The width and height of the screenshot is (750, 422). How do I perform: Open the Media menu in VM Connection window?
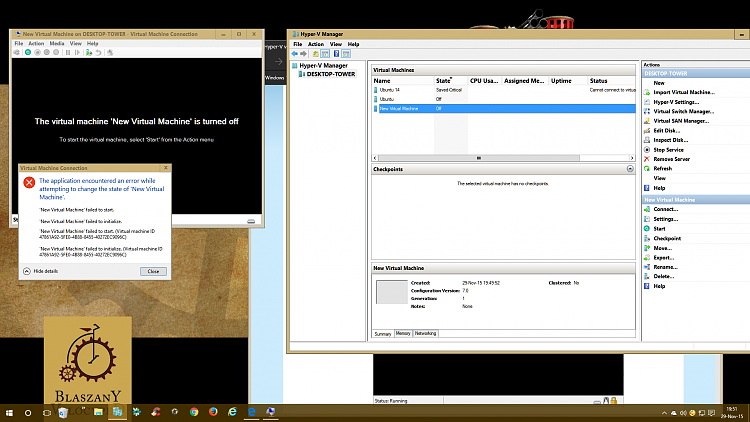[57, 44]
